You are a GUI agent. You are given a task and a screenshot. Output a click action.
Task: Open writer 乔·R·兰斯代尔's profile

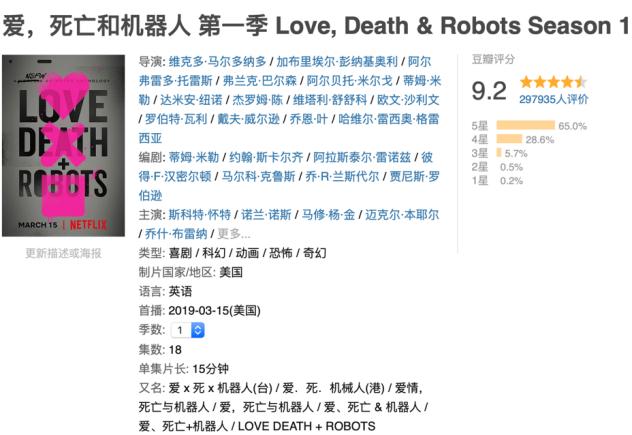pyautogui.click(x=337, y=176)
